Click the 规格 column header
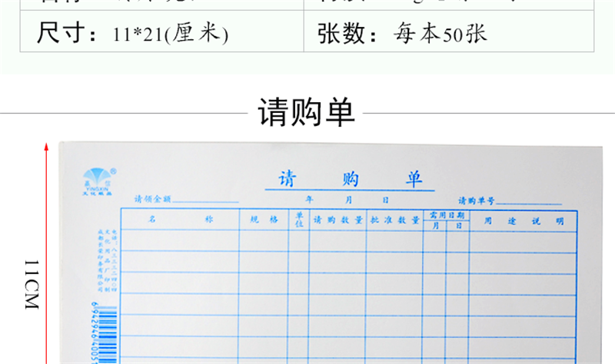The height and width of the screenshot is (364, 615). (264, 220)
